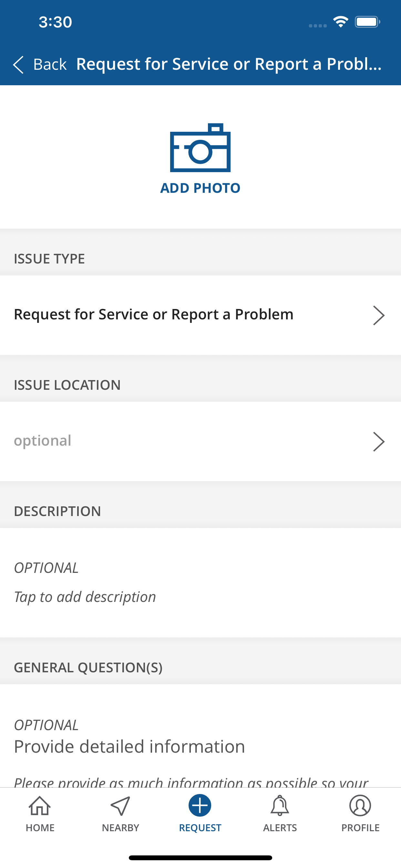
Task: Tap the Wi-Fi status icon
Action: [x=341, y=22]
